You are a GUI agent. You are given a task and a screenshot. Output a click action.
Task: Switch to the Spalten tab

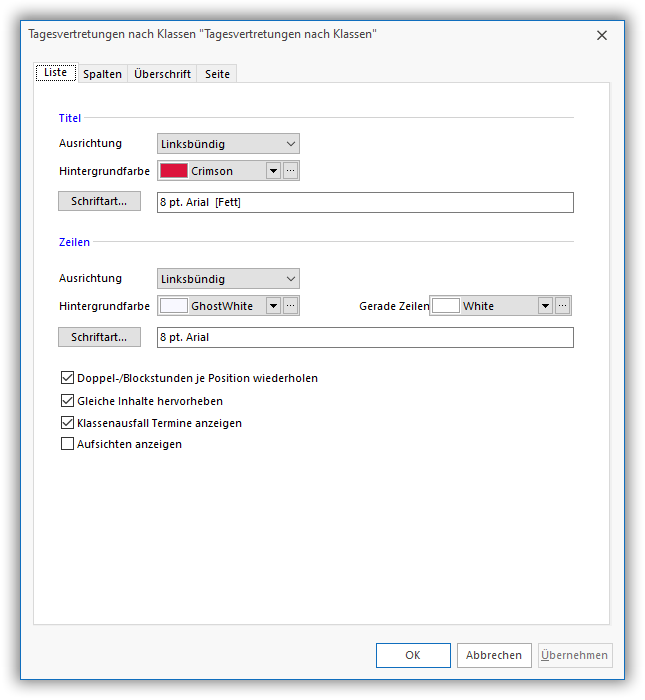102,74
